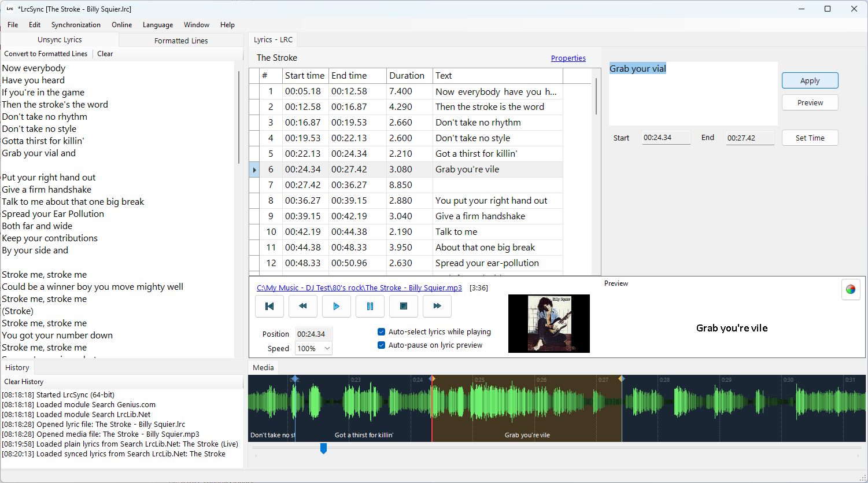Clear the unsync lyrics
The width and height of the screenshot is (868, 483).
click(105, 54)
